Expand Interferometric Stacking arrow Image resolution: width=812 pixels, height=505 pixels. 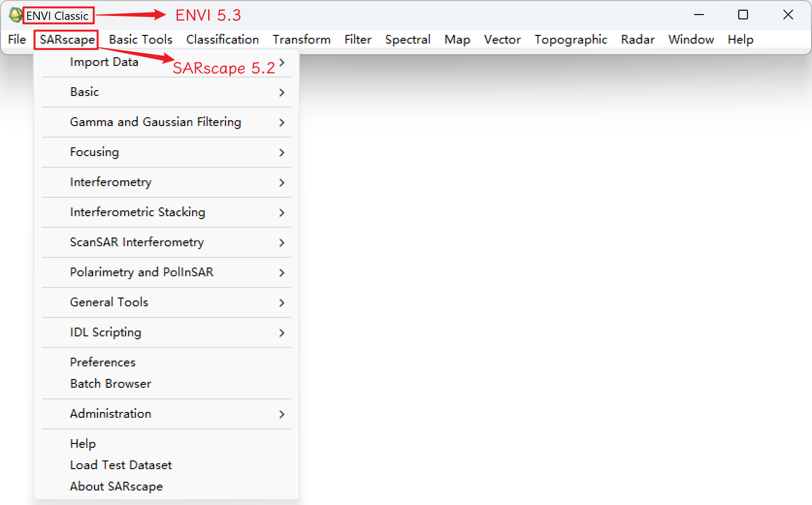click(x=282, y=212)
